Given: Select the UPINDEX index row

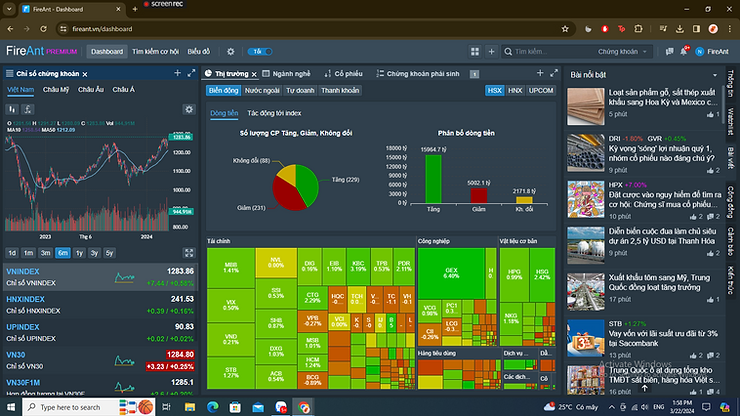Looking at the screenshot, I should [100, 332].
